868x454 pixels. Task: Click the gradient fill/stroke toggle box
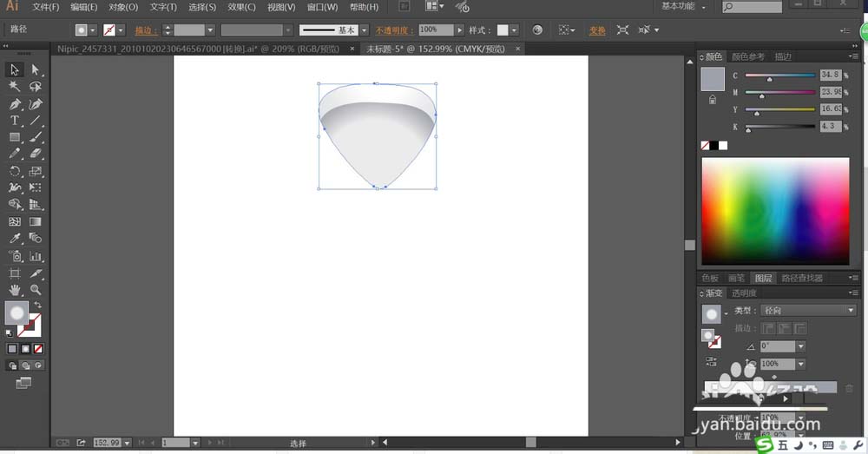(711, 339)
